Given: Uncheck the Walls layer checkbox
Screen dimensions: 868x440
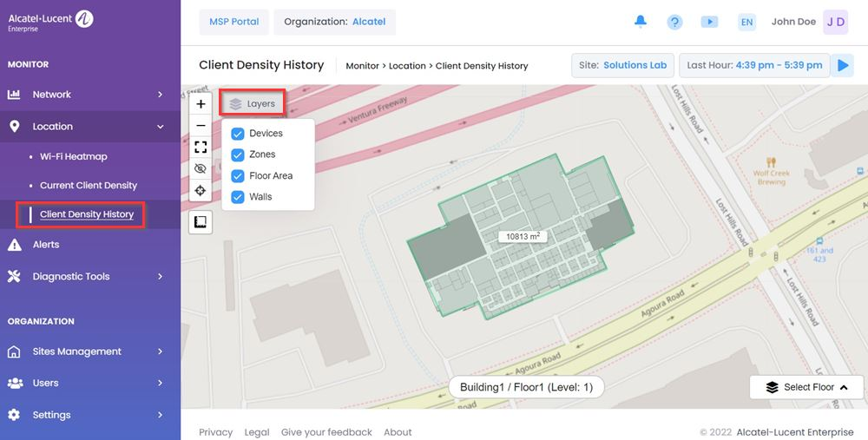Looking at the screenshot, I should 238,197.
